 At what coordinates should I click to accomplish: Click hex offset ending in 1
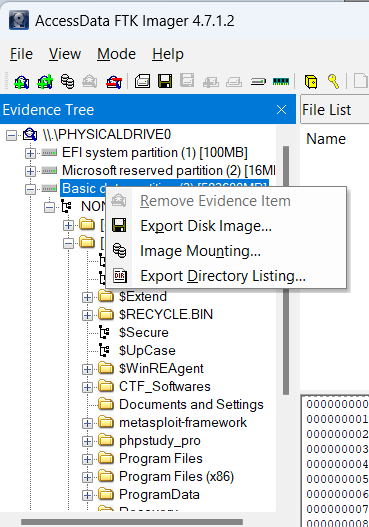click(x=337, y=419)
